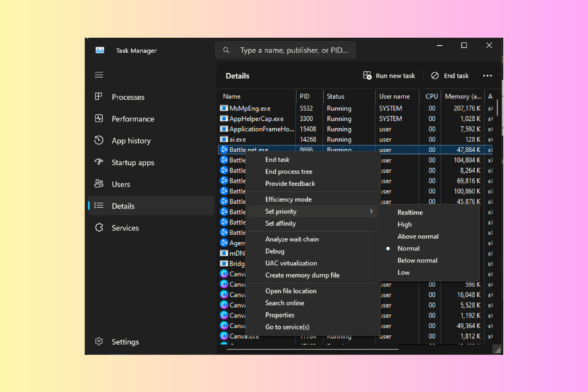Screen dimensions: 588x392
Task: Click the Agent process icon
Action: pyautogui.click(x=224, y=243)
